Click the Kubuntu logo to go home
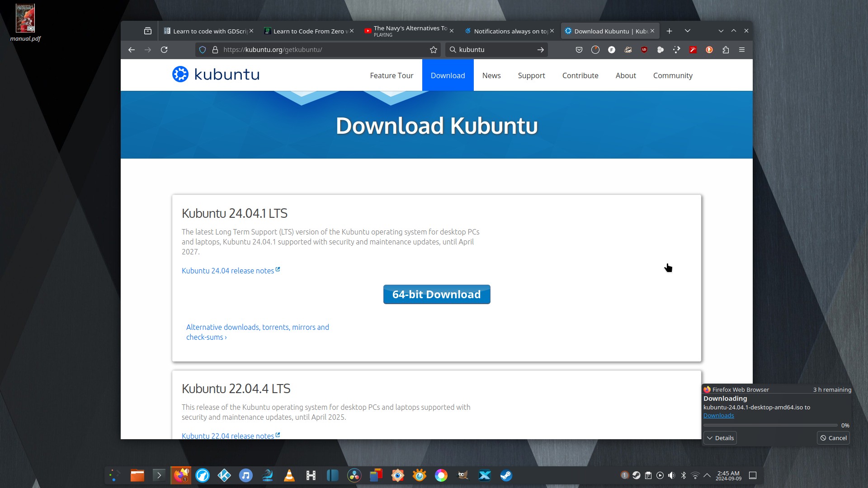The height and width of the screenshot is (488, 868). point(216,74)
